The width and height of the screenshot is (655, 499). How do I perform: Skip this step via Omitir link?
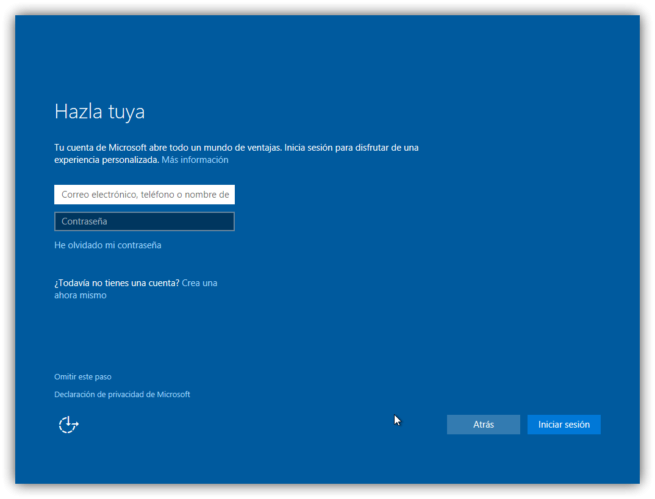[83, 377]
